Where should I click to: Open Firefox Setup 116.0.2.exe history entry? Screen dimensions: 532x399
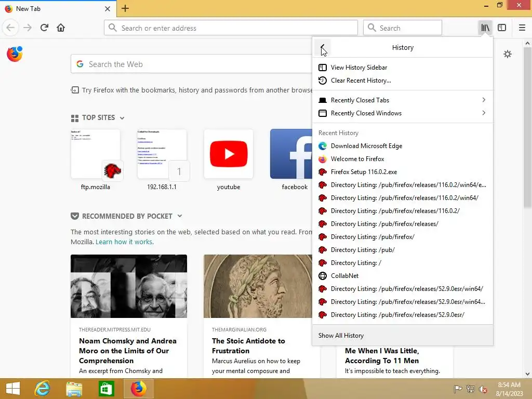(403, 172)
